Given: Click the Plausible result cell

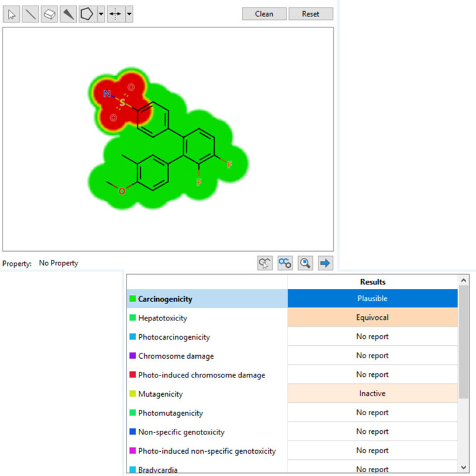Looking at the screenshot, I should tap(372, 298).
